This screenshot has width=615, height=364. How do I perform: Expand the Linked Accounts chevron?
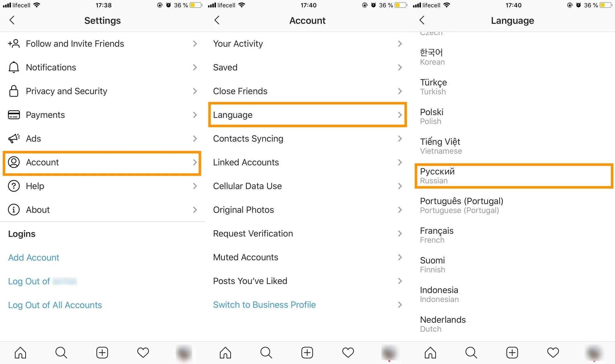pyautogui.click(x=399, y=162)
